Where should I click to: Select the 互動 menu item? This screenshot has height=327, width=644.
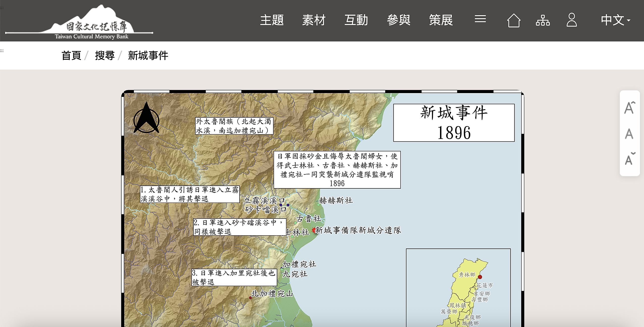[x=356, y=20]
